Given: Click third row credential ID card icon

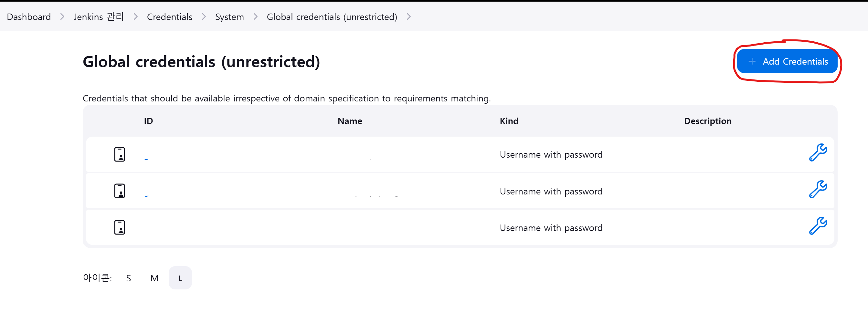Looking at the screenshot, I should coord(119,228).
